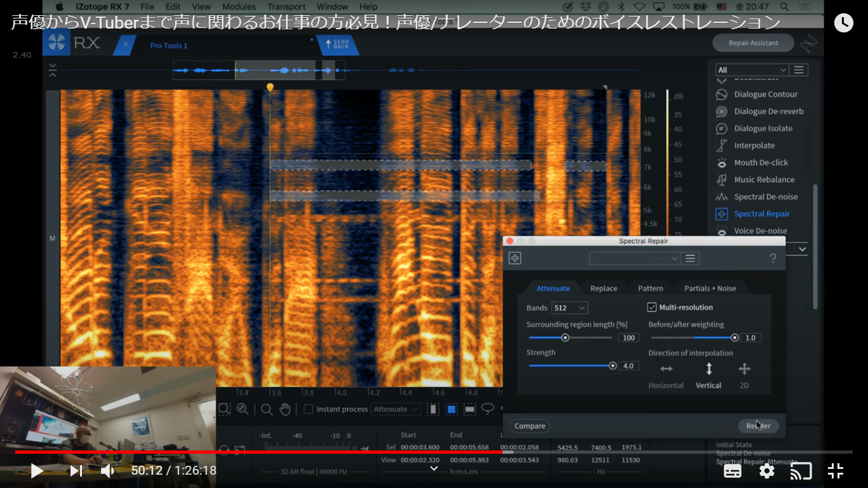The image size is (868, 488).
Task: Click the Spectral Repair module icon in dialog
Action: point(515,258)
